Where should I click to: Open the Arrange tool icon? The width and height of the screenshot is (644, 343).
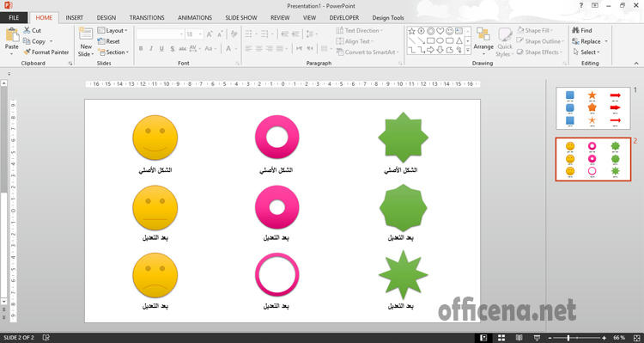pos(483,34)
